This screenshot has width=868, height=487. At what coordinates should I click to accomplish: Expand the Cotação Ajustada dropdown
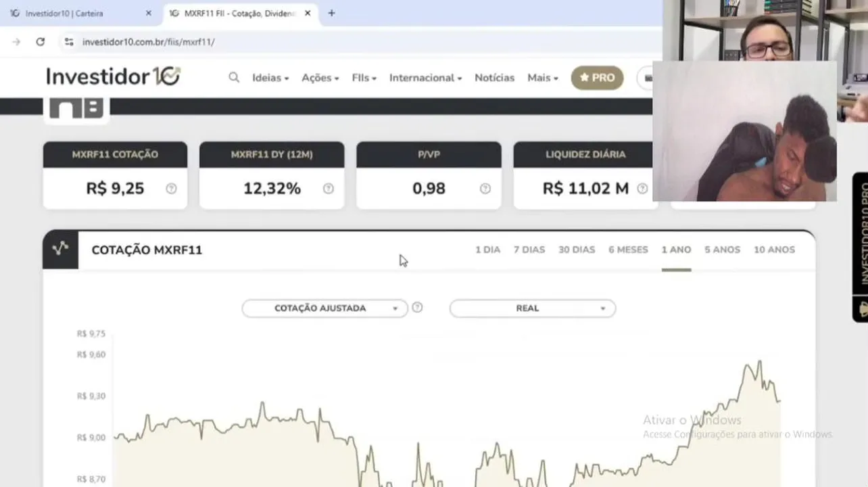pos(324,308)
